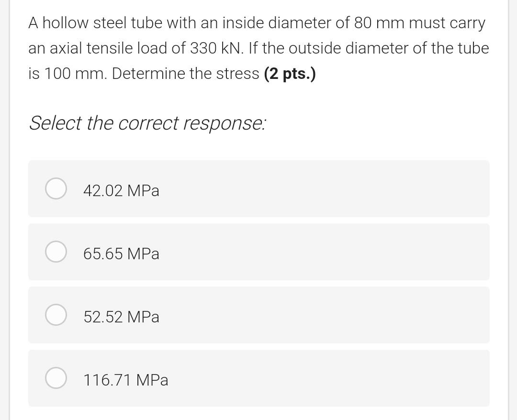Choose the answer 116.71 MPa

(x=125, y=380)
